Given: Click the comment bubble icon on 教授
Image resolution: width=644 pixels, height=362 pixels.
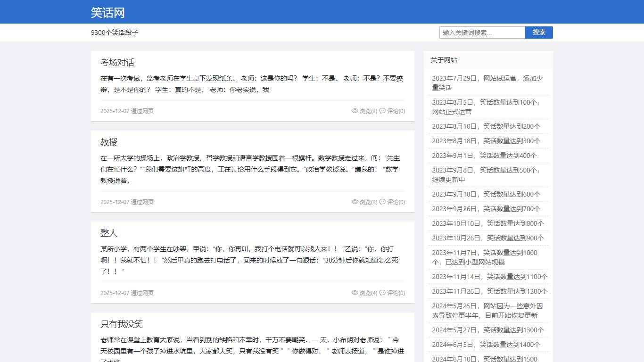Looking at the screenshot, I should click(x=382, y=202).
